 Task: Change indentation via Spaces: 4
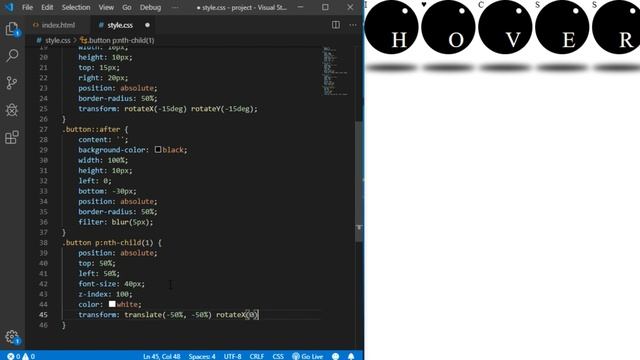click(x=202, y=356)
